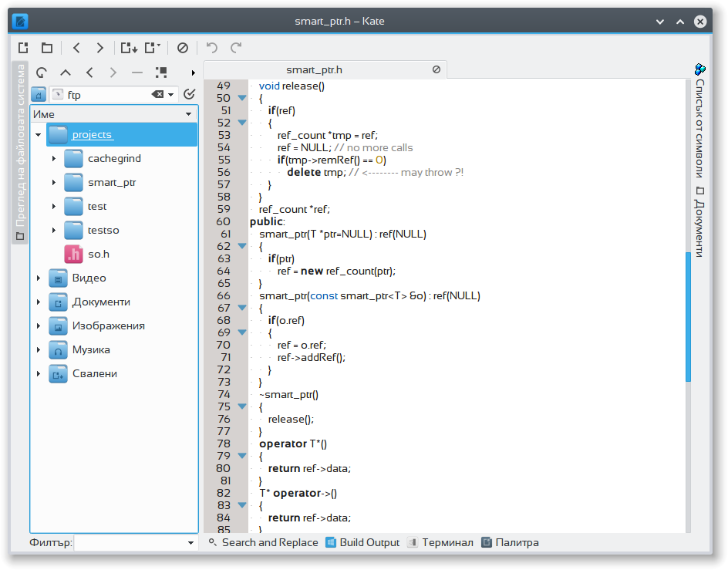Expand the cachegrind folder
The width and height of the screenshot is (728, 570).
[x=54, y=158]
